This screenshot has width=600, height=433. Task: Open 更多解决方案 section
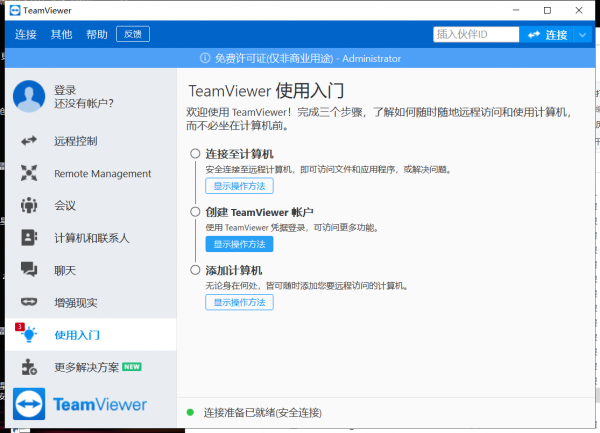[91, 367]
